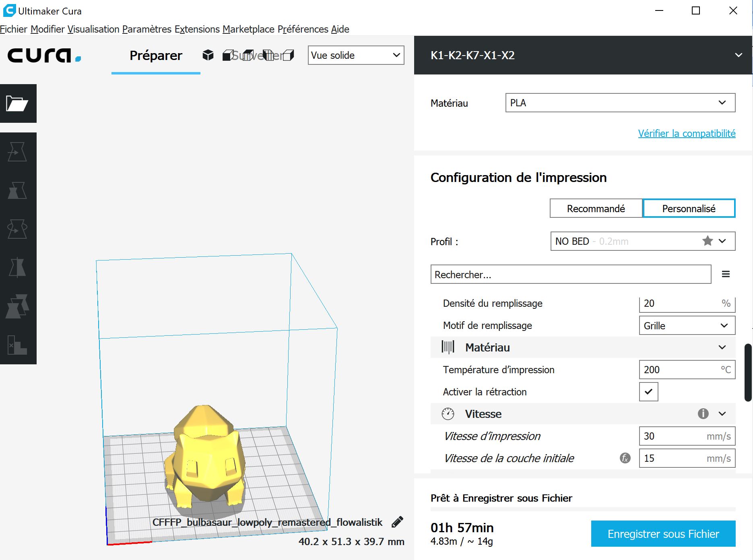The image size is (753, 560).
Task: Open the Marketplace menu
Action: click(x=248, y=29)
